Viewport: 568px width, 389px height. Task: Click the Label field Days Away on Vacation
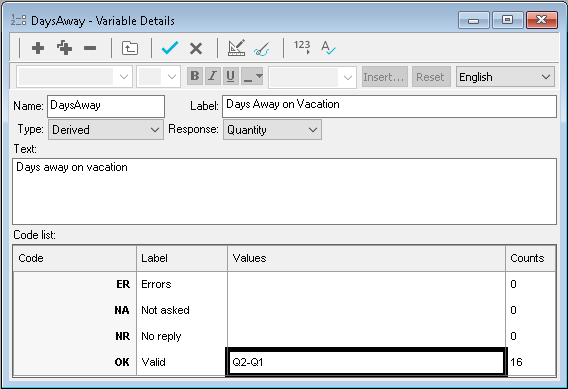(x=389, y=106)
